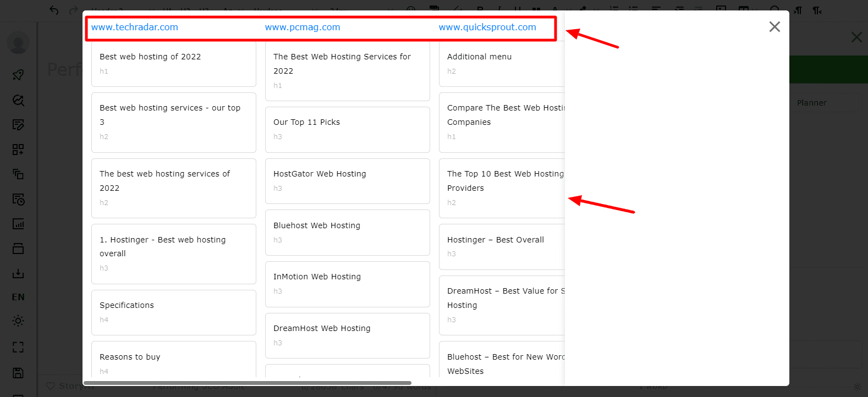Screen dimensions: 868x397
Task: Select the 'DreamHost Web Hosting' card
Action: click(x=348, y=335)
